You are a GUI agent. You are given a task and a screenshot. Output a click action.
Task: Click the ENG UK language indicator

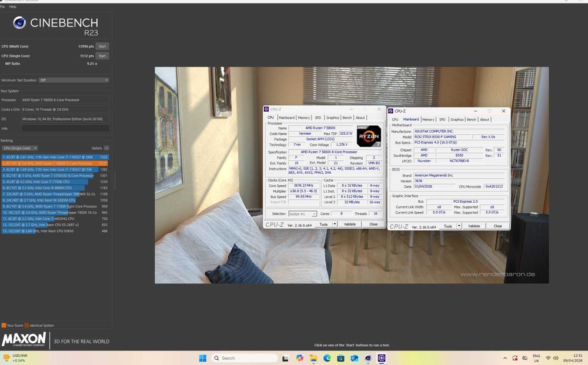537,358
